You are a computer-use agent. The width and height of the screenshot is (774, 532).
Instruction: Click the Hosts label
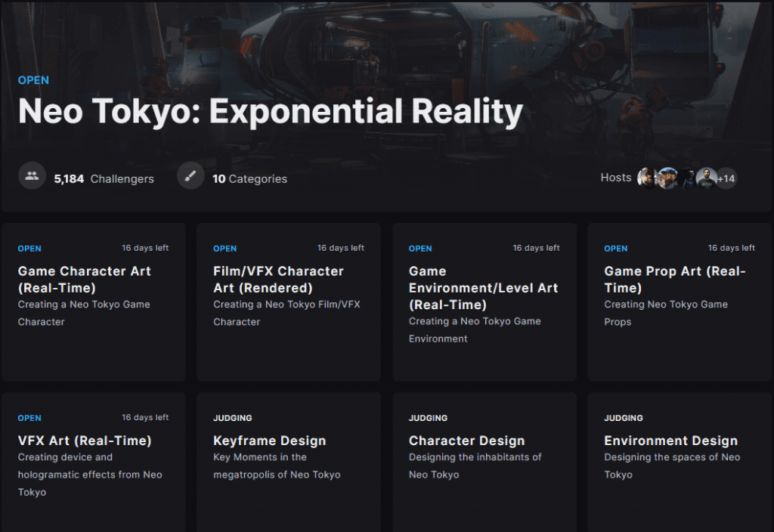(615, 178)
